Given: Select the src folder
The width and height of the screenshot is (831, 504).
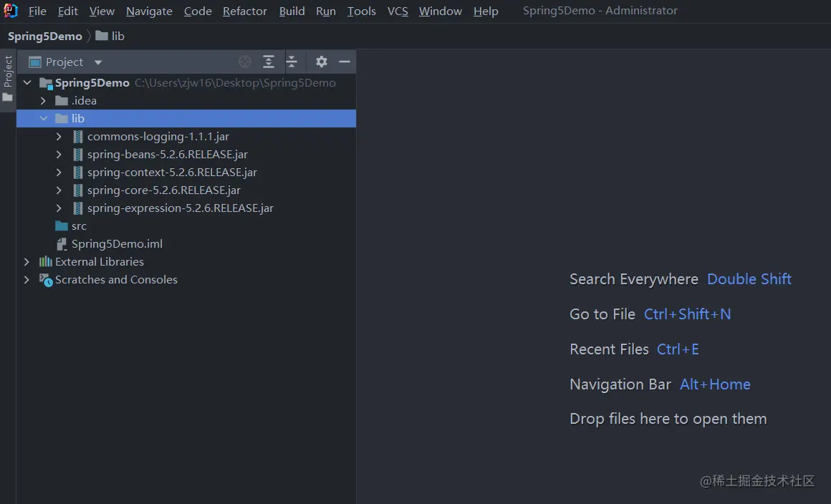Looking at the screenshot, I should point(79,226).
